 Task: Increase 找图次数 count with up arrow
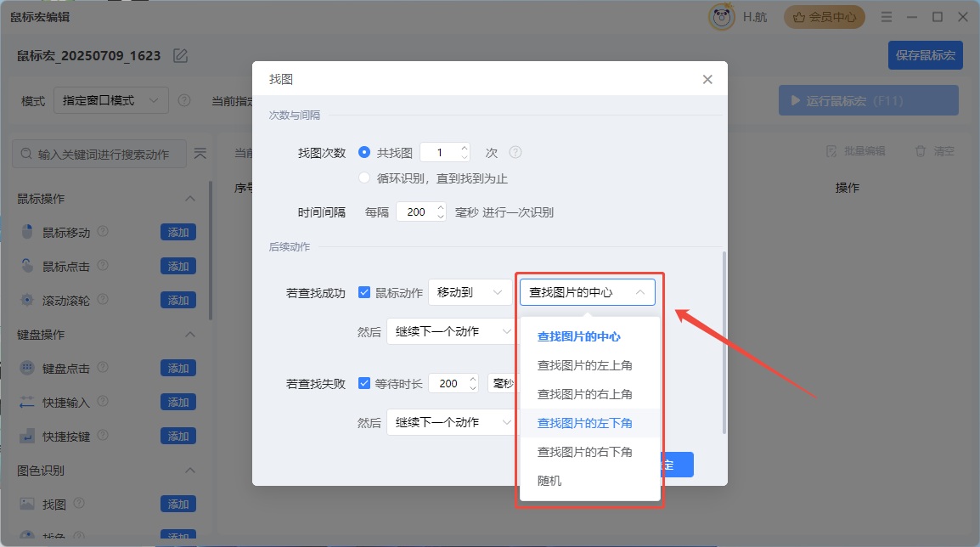(x=465, y=148)
